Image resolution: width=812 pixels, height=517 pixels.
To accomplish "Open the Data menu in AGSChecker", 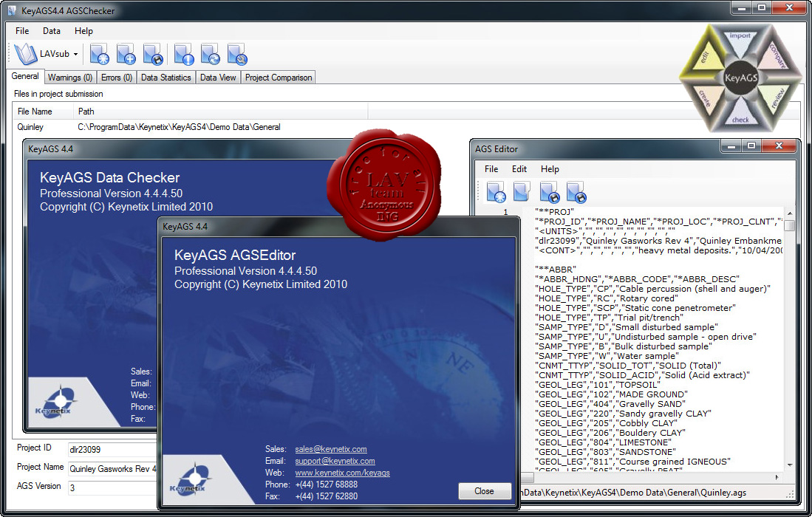I will click(x=51, y=31).
